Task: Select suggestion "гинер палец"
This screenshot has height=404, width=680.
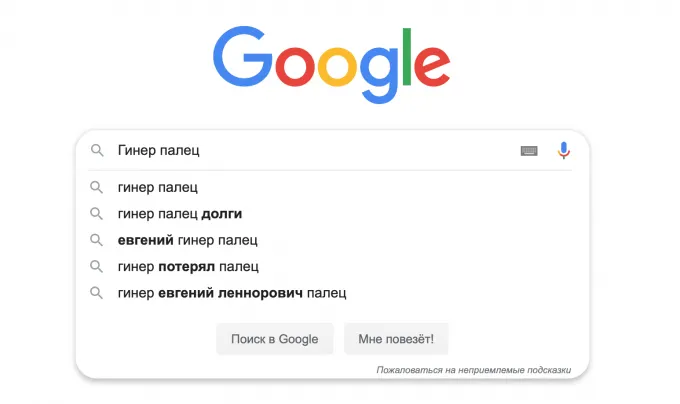Action: [157, 187]
